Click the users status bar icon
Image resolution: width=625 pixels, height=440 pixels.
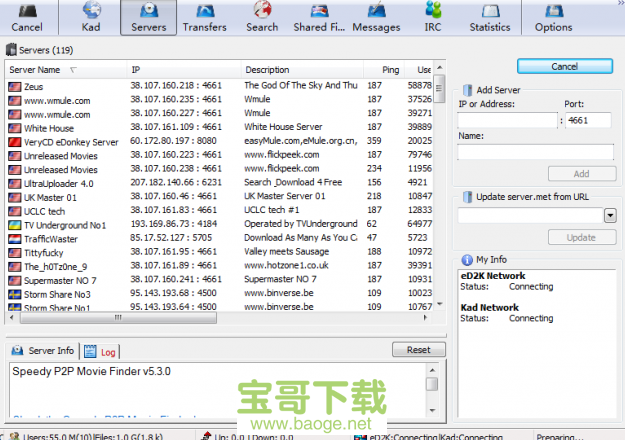point(14,436)
